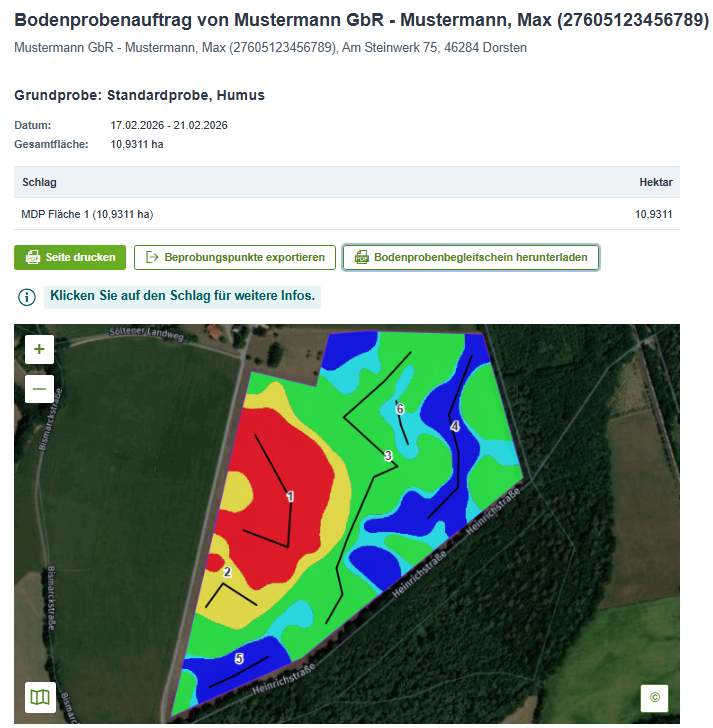The height and width of the screenshot is (728, 713).
Task: Open the map layer selector icon
Action: (40, 696)
